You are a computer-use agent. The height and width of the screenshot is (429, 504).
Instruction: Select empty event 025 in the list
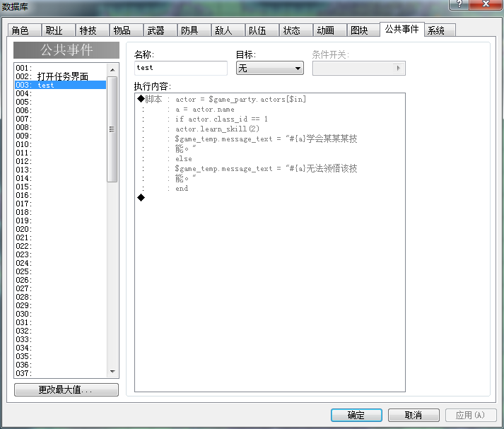60,271
